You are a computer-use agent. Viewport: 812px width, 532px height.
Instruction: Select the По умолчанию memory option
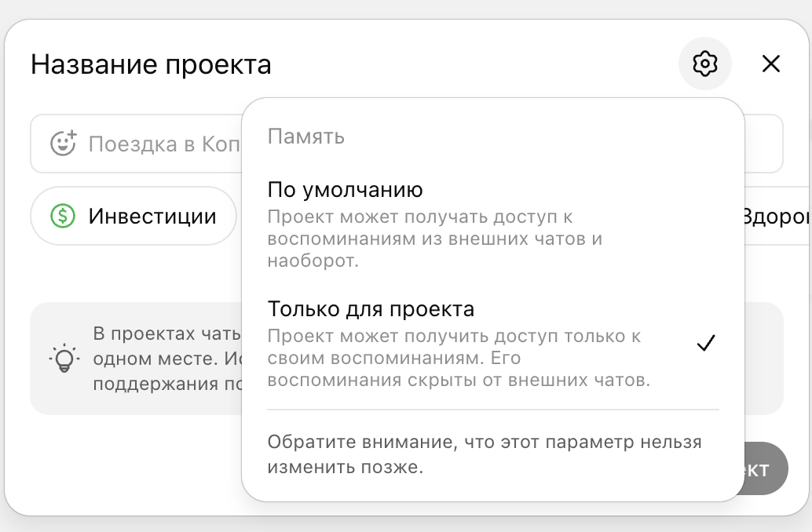point(346,189)
